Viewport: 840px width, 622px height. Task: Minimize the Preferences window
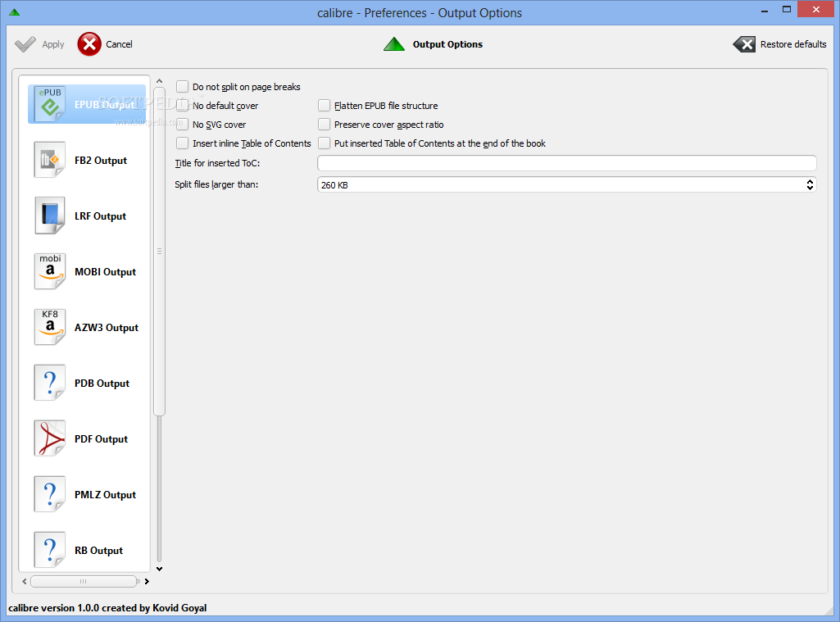[765, 10]
